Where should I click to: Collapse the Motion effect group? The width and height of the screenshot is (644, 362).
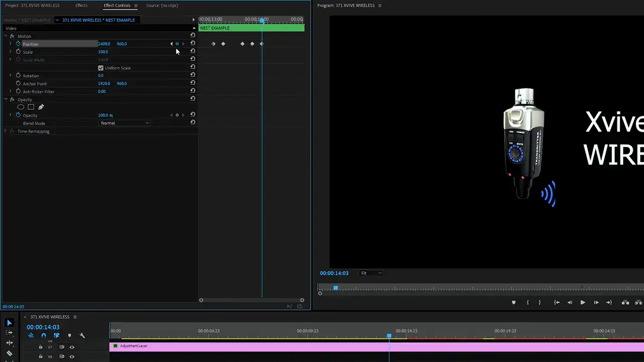click(6, 36)
